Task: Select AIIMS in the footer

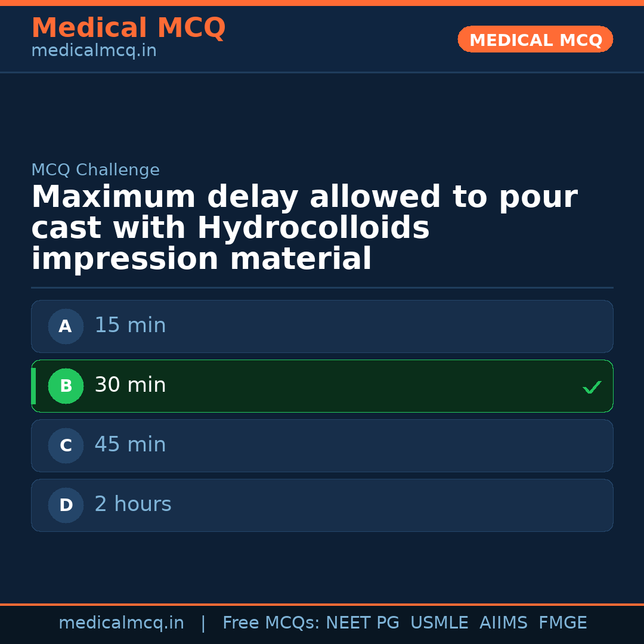Action: [503, 623]
